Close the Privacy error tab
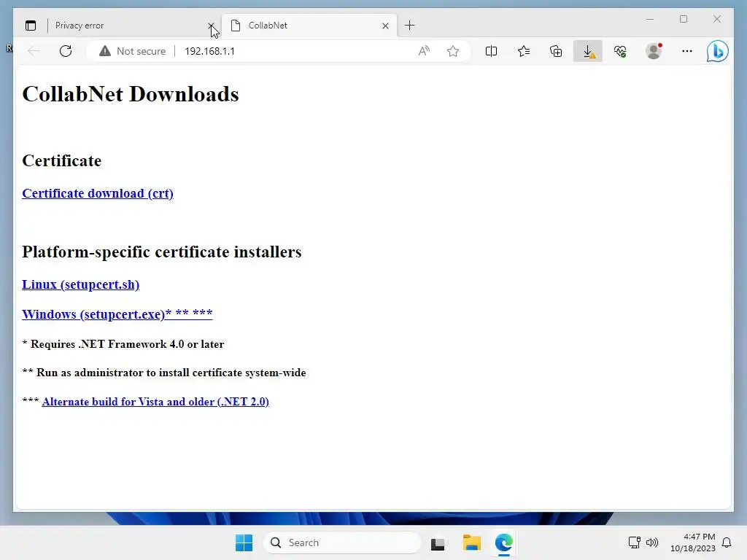This screenshot has width=747, height=560. pyautogui.click(x=211, y=26)
